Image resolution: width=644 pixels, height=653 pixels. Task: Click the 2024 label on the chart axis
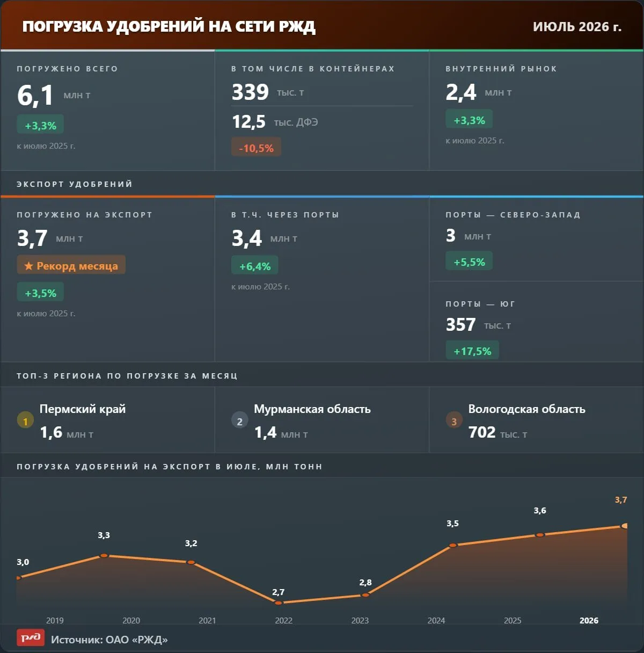(436, 620)
